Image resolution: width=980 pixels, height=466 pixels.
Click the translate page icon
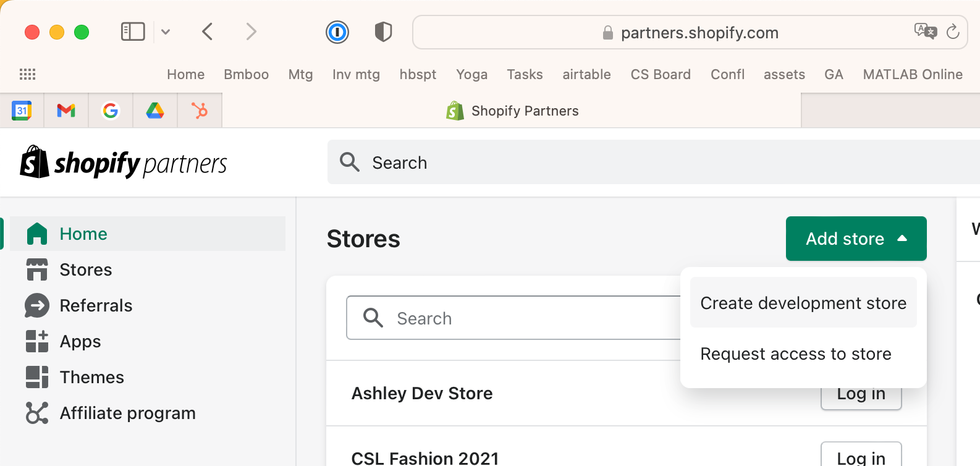click(925, 31)
